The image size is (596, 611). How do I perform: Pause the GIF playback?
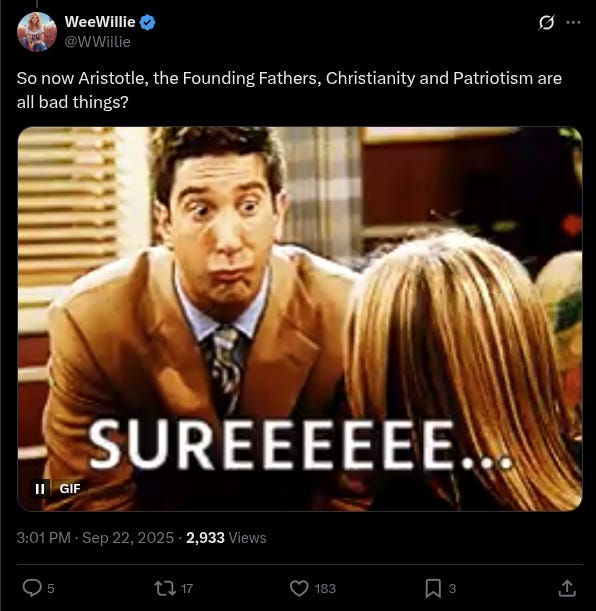(40, 489)
